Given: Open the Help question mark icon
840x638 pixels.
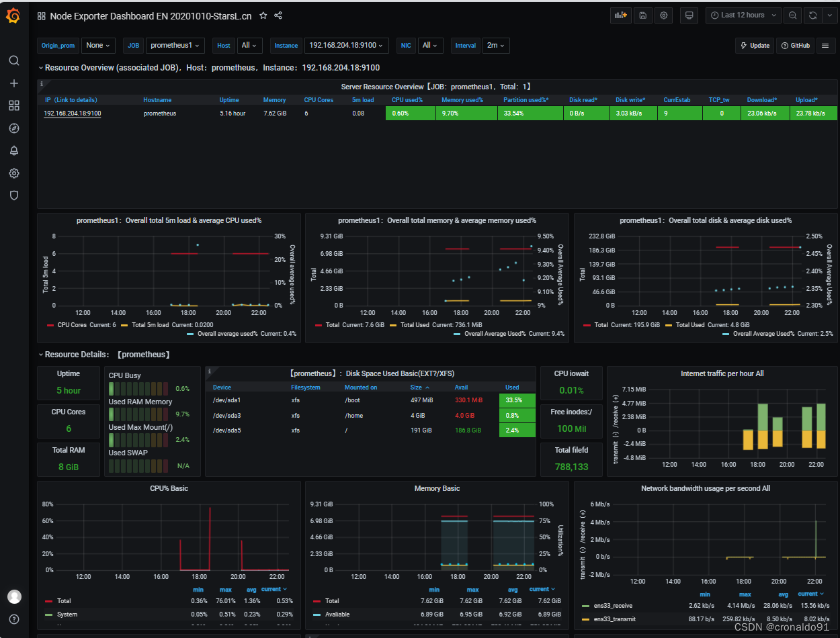Looking at the screenshot, I should pyautogui.click(x=14, y=619).
